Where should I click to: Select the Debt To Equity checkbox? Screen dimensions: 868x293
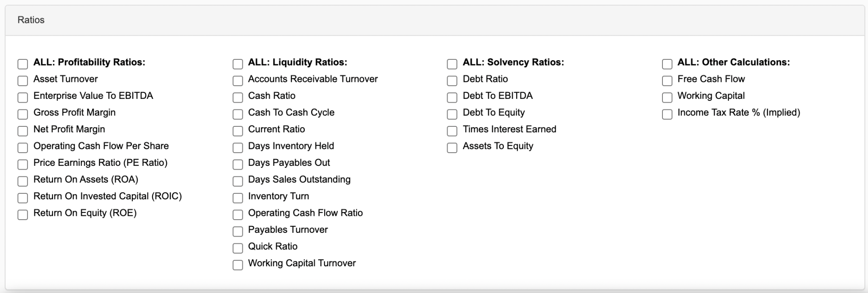coord(452,114)
